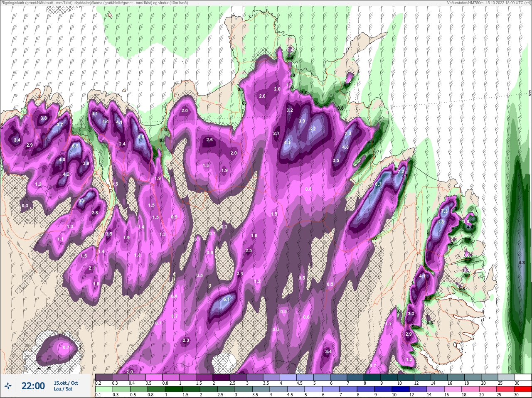The image size is (532, 398).
Task: Click the 2.3 precipitation value near the bottom
Action: pos(186,341)
